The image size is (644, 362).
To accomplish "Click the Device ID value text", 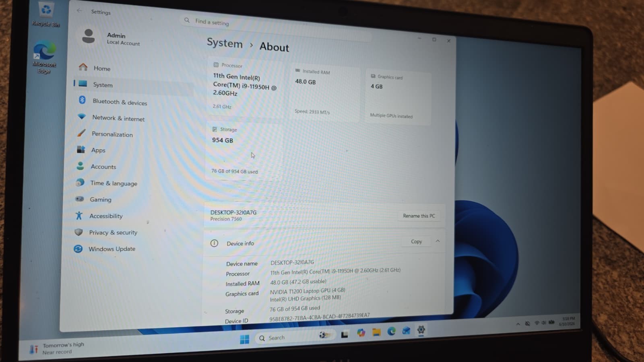I will [319, 317].
